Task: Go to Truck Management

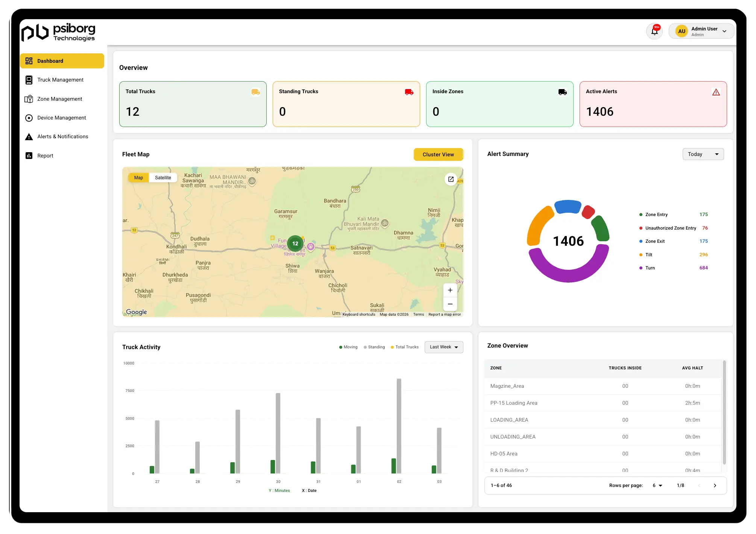Action: pyautogui.click(x=60, y=80)
